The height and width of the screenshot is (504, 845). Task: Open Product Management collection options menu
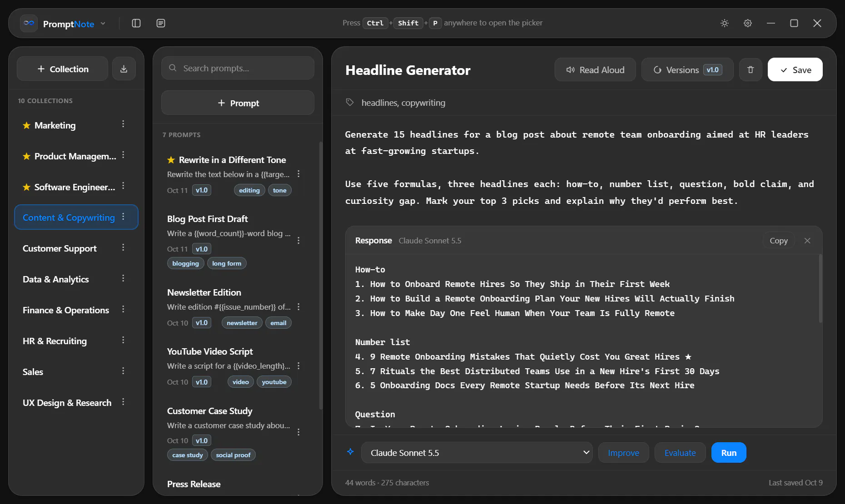tap(123, 155)
